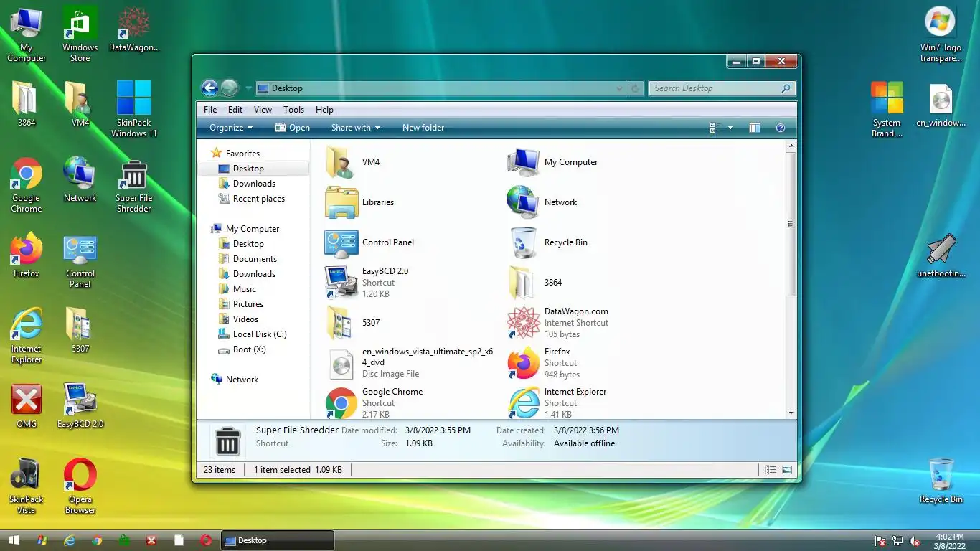Select Pictures in the navigation tree
980x551 pixels.
click(240, 304)
